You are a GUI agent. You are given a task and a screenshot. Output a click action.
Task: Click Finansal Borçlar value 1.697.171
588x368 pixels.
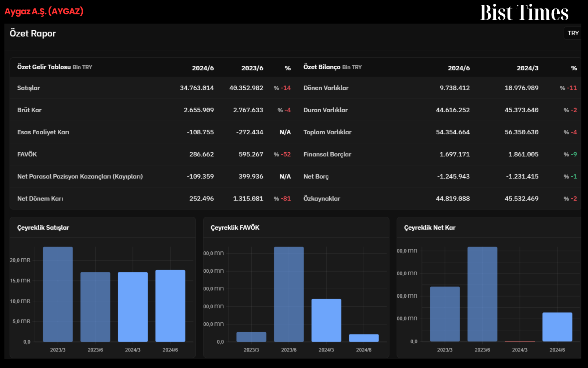point(455,154)
